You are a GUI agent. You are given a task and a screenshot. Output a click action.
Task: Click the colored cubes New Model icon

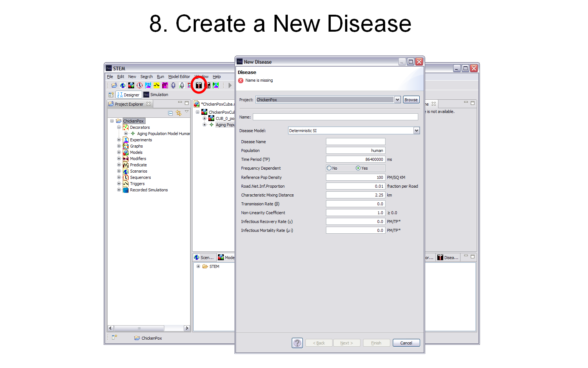pos(131,85)
